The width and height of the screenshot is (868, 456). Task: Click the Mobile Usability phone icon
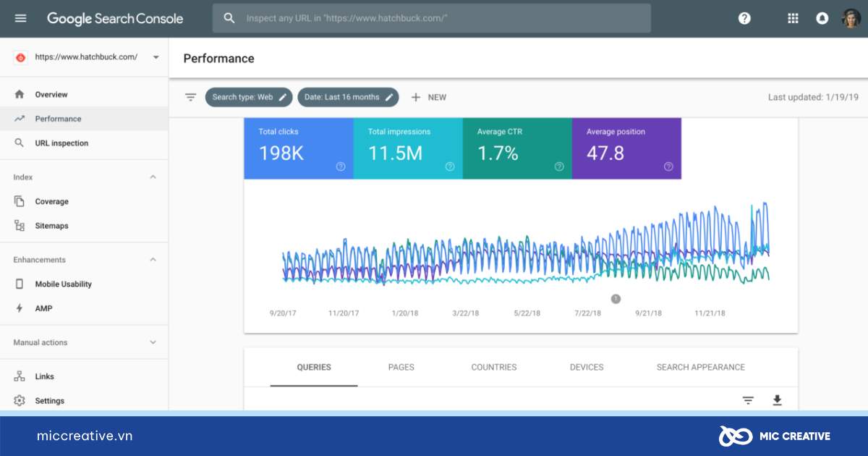click(x=20, y=284)
